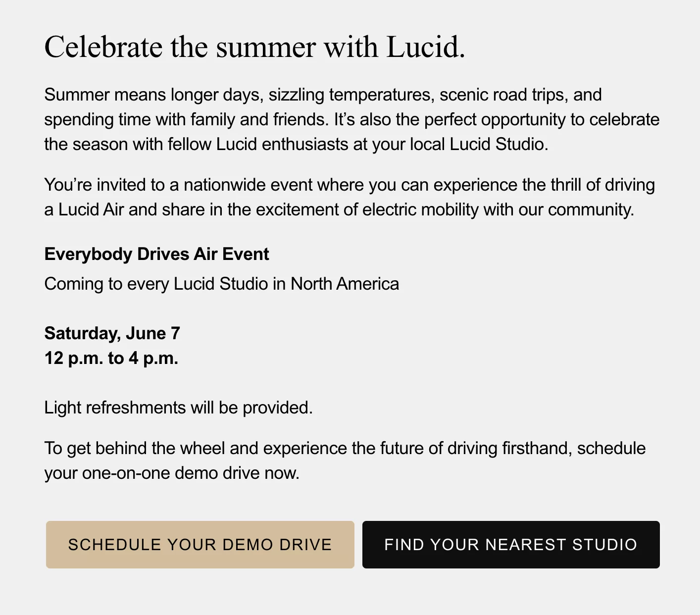This screenshot has height=615, width=700.
Task: Open the Find Your Nearest Studio button
Action: pos(511,544)
